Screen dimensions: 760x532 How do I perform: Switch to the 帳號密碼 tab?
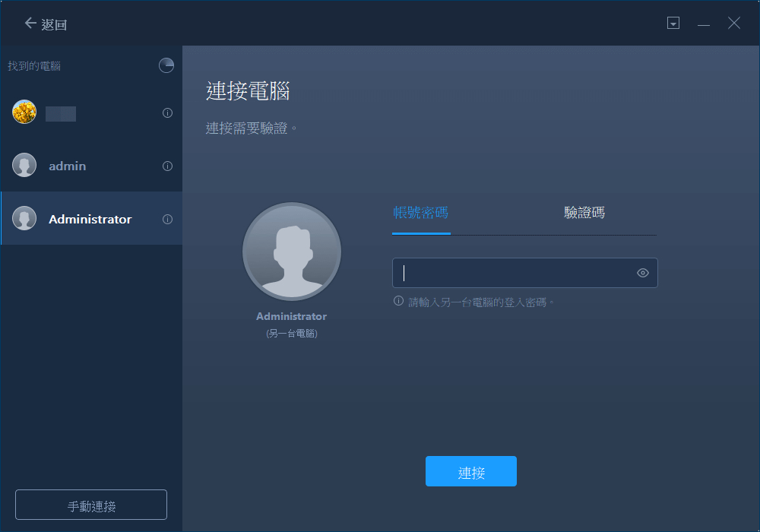[421, 213]
